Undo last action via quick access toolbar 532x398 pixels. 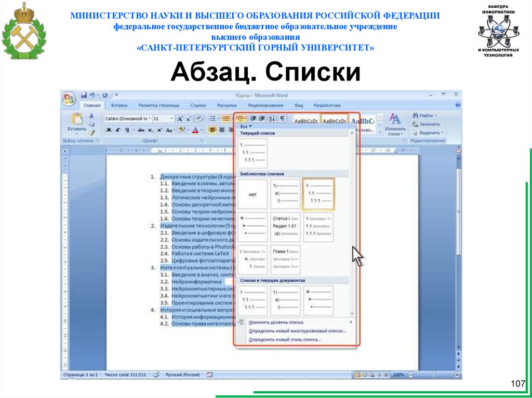point(92,95)
